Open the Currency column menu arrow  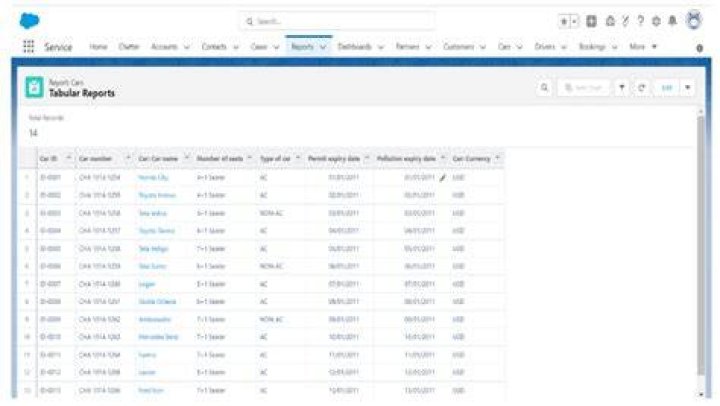coord(497,158)
